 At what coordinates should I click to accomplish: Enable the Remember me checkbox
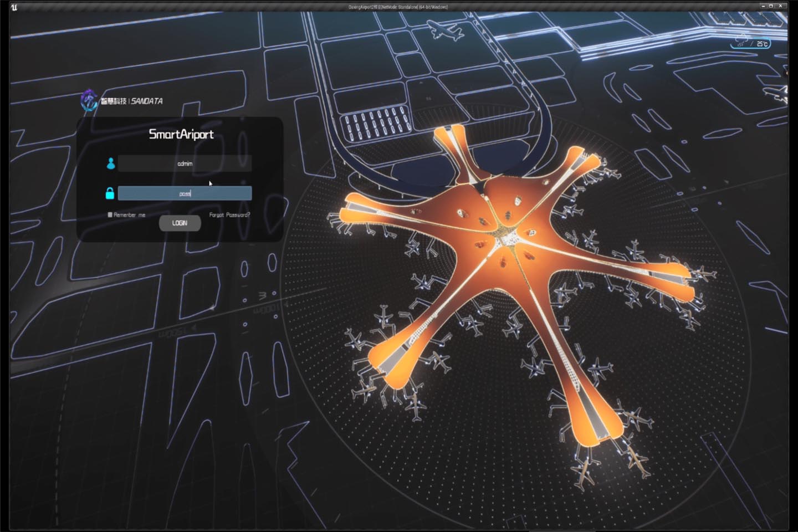point(110,214)
